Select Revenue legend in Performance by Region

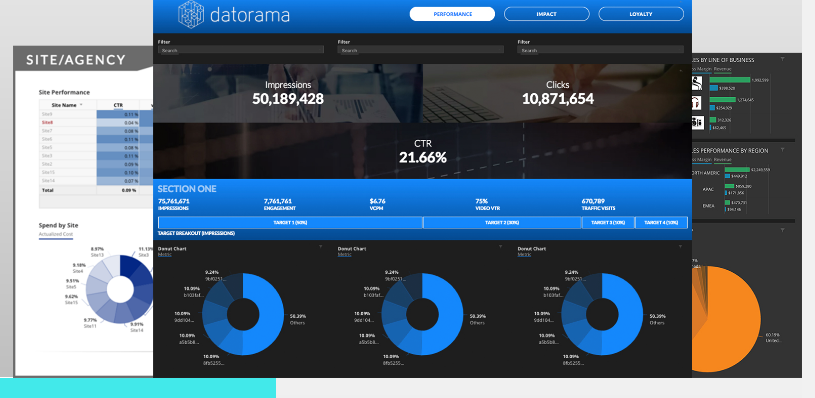(x=722, y=160)
